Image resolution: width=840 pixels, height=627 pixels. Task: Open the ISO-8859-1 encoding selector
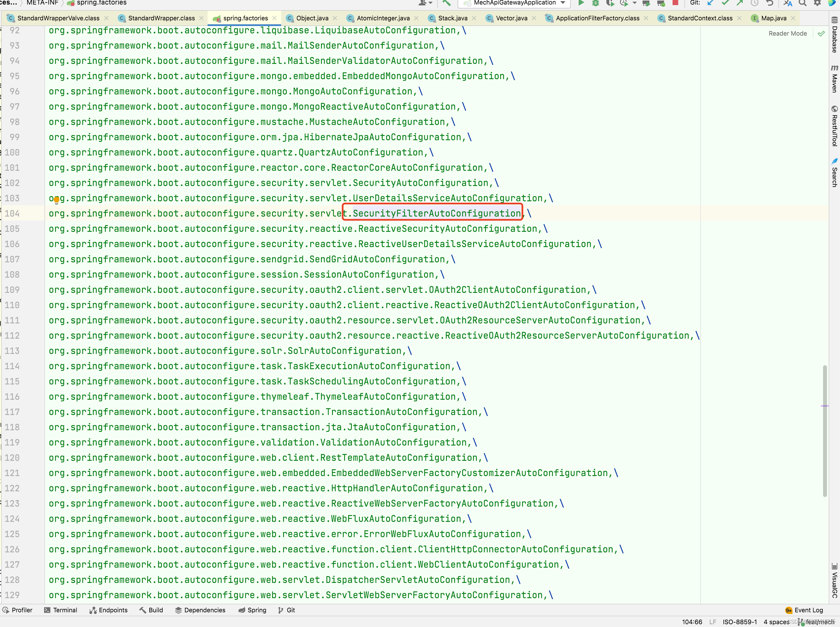(x=739, y=622)
